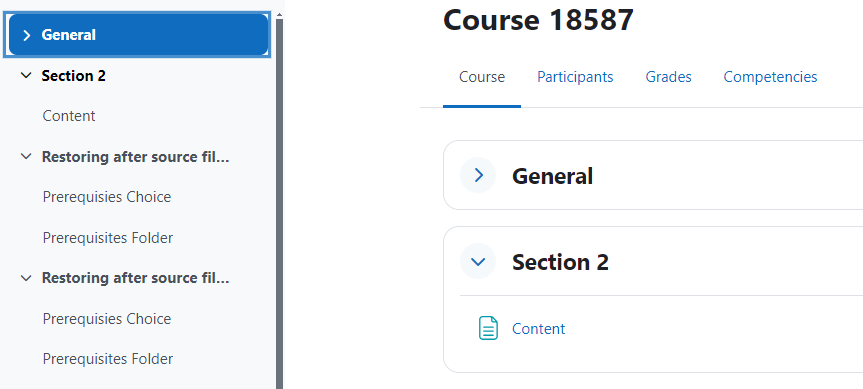Expand General section in main content
This screenshot has height=389, width=863.
coord(478,176)
